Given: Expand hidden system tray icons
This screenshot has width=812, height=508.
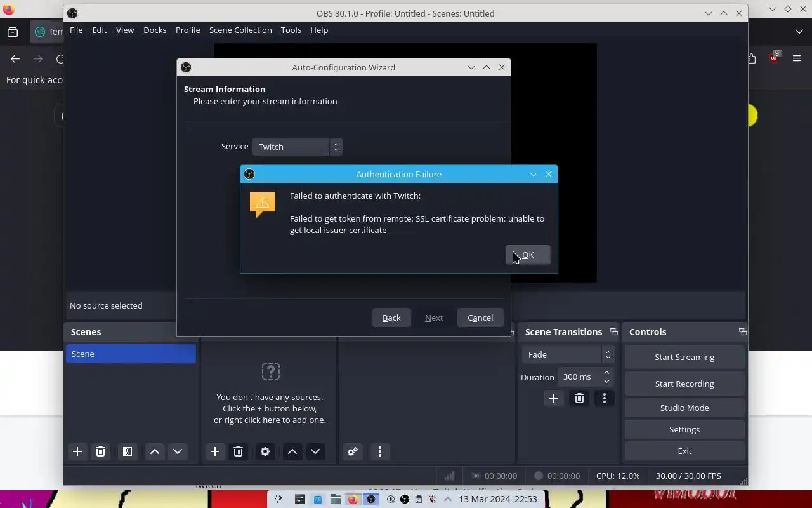Looking at the screenshot, I should 448,499.
